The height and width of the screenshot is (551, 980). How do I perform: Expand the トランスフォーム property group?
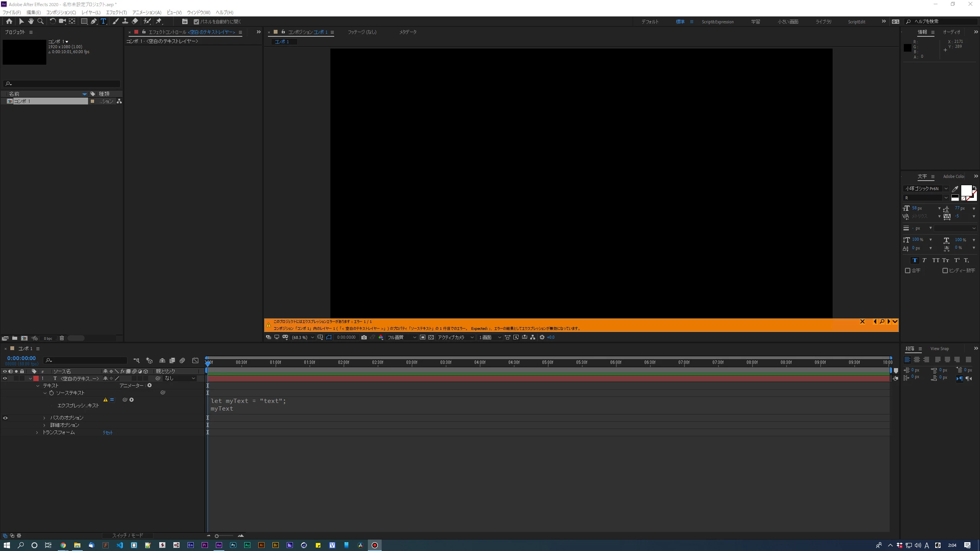pos(37,432)
